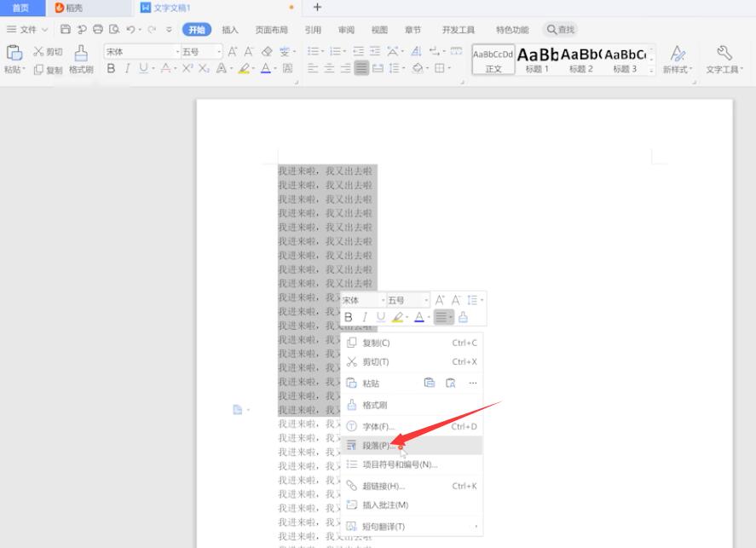Apply the 标题 1 heading style

537,60
